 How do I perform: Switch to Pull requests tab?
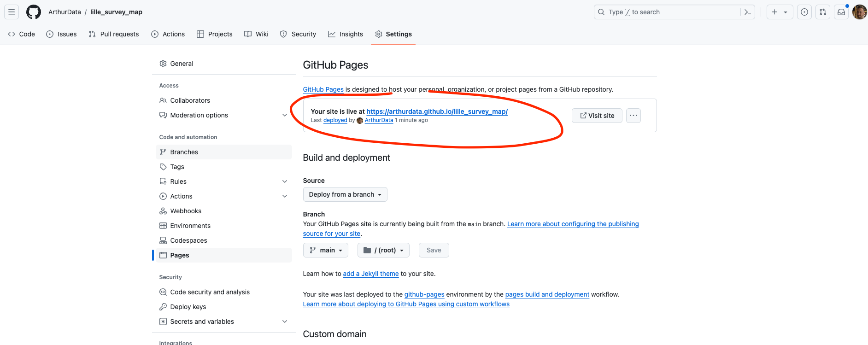pos(114,34)
